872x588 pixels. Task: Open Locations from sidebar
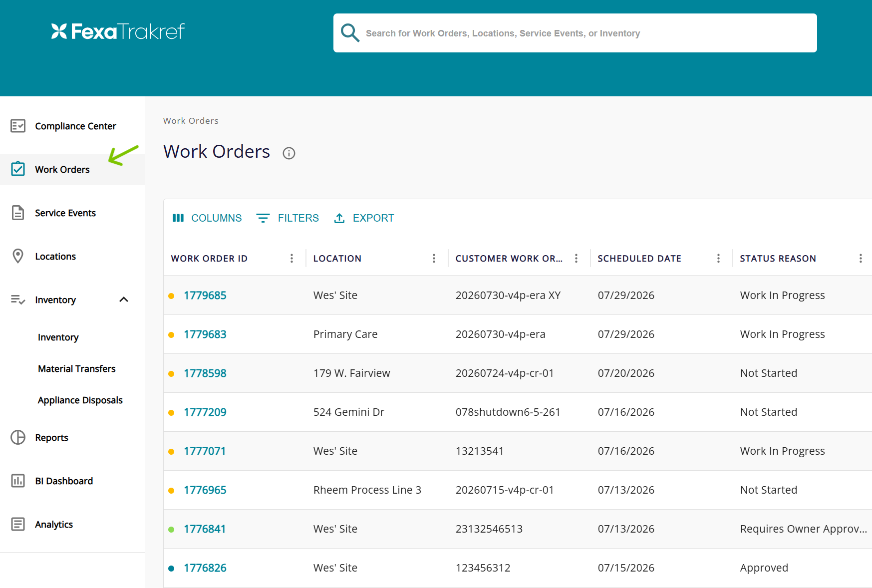point(72,256)
